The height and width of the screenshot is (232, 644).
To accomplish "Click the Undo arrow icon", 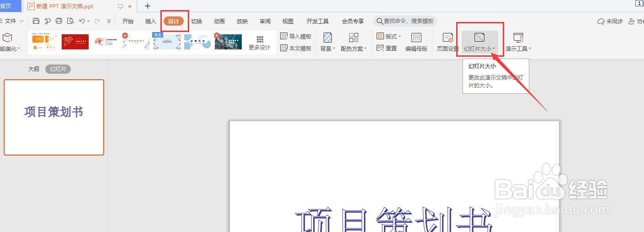I will click(x=82, y=21).
